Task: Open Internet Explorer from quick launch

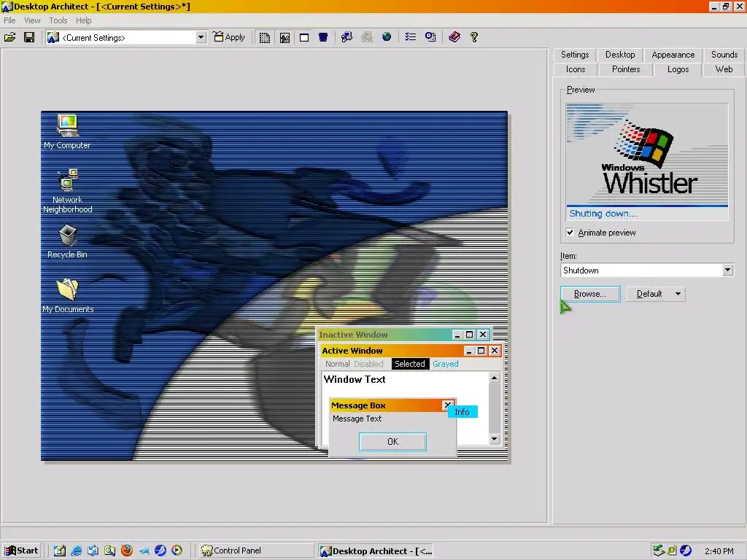Action: tap(76, 551)
